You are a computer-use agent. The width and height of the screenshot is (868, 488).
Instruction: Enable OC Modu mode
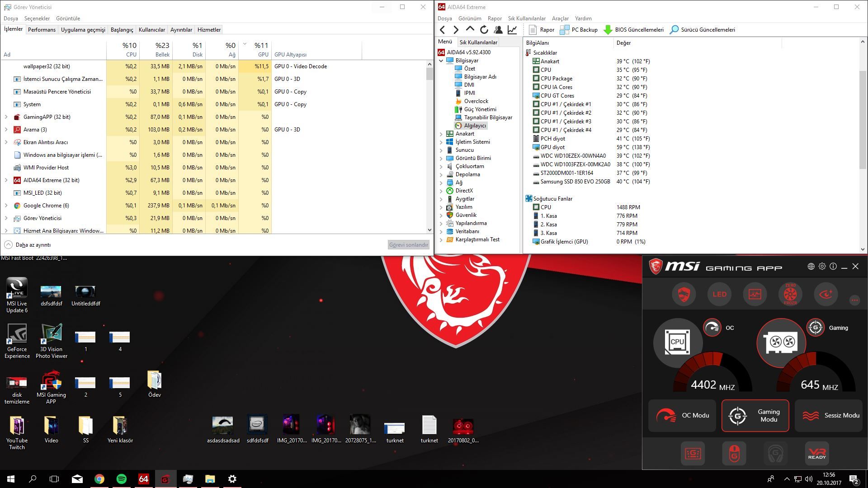(x=682, y=415)
